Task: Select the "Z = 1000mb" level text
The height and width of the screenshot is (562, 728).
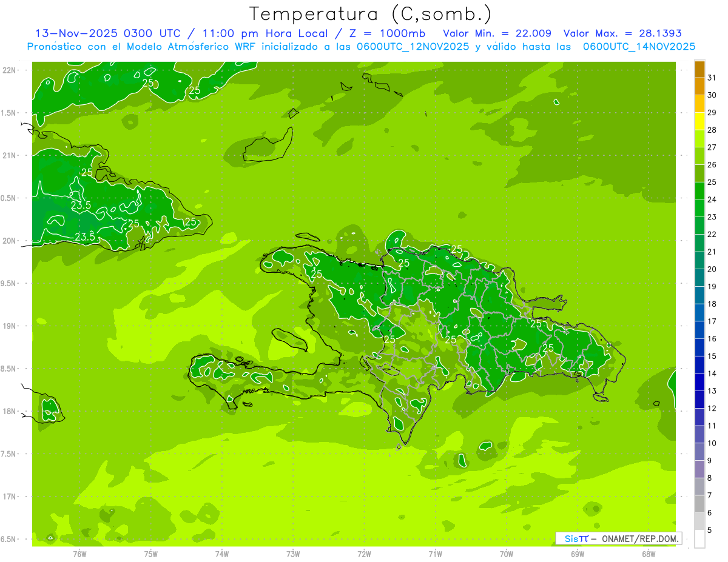Action: coord(386,33)
